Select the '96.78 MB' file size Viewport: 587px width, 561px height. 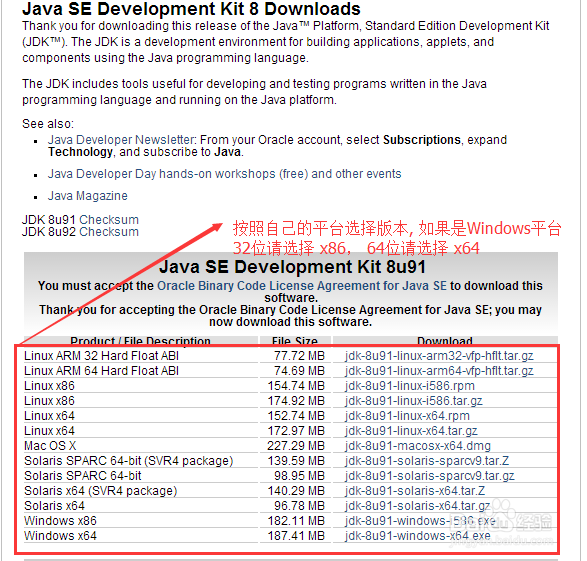click(x=299, y=506)
